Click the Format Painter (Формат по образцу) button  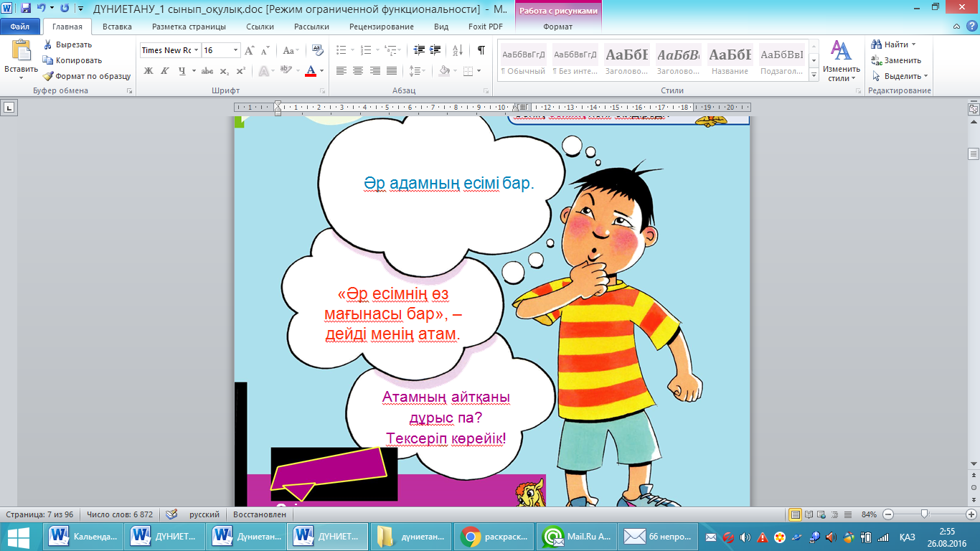click(x=86, y=76)
